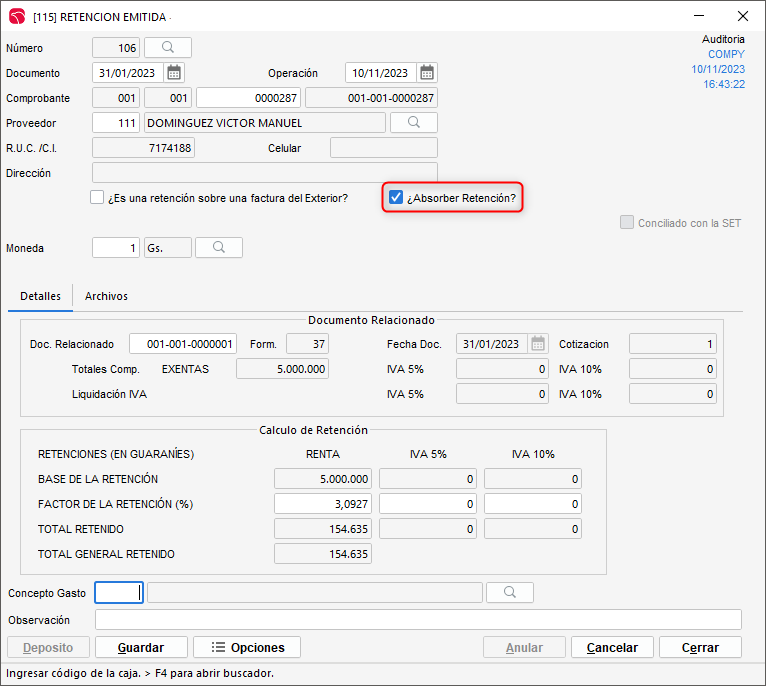Click the Moneda search magnifier button
766x686 pixels.
tap(218, 248)
